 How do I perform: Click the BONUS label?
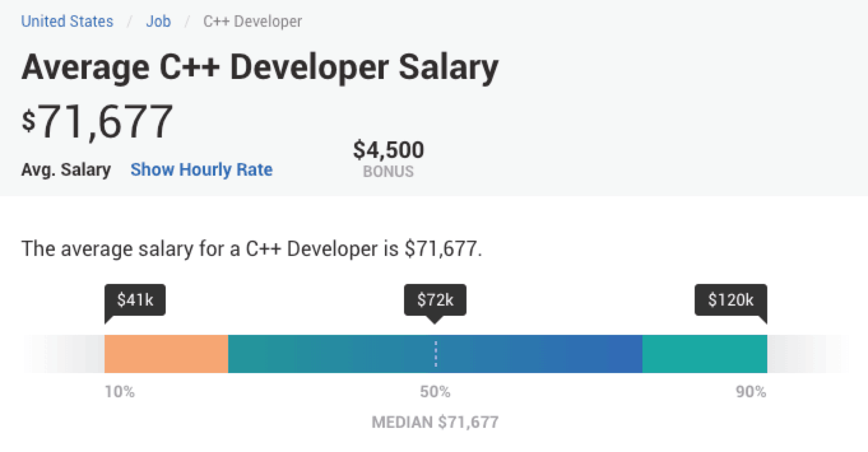pos(388,171)
